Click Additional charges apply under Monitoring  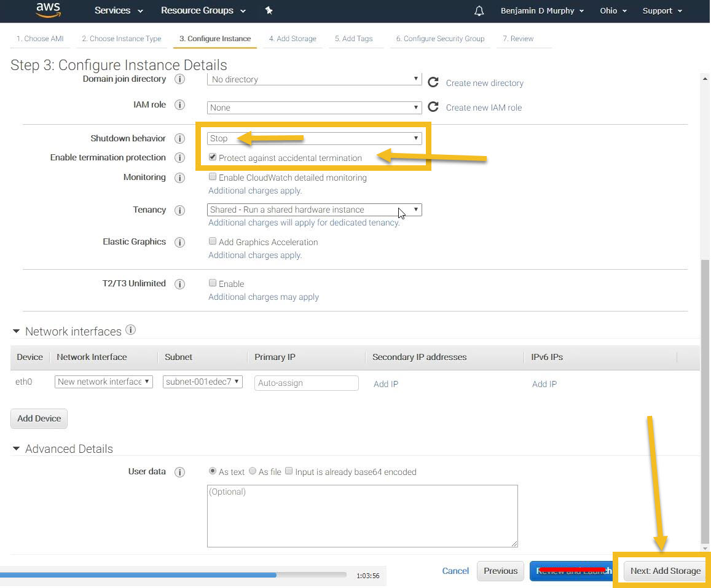pos(255,190)
